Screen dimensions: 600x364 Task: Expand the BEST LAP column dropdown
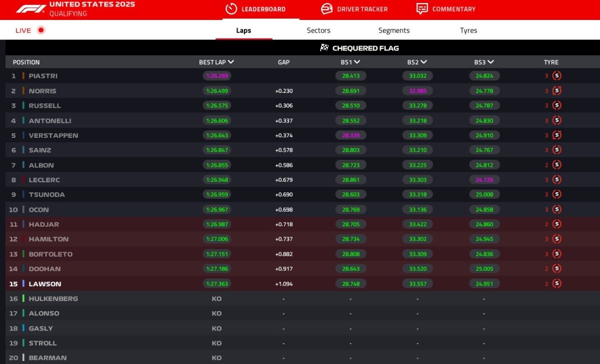(230, 62)
